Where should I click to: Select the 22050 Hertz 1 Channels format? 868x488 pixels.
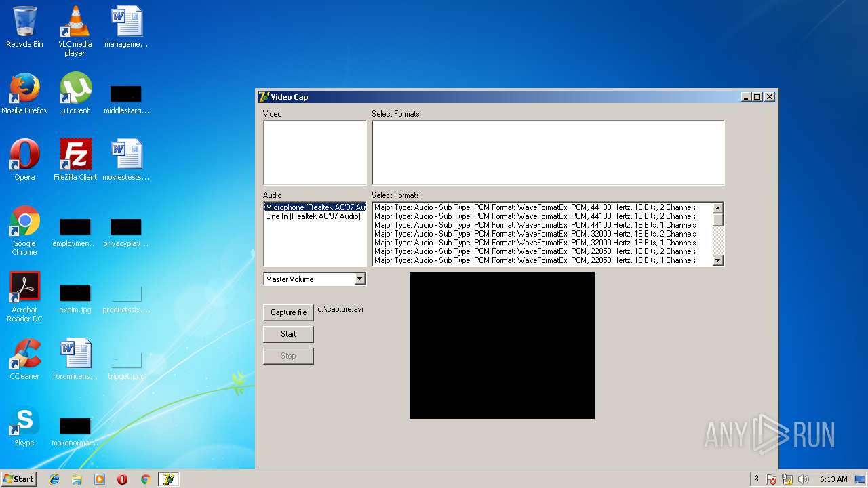(x=542, y=260)
